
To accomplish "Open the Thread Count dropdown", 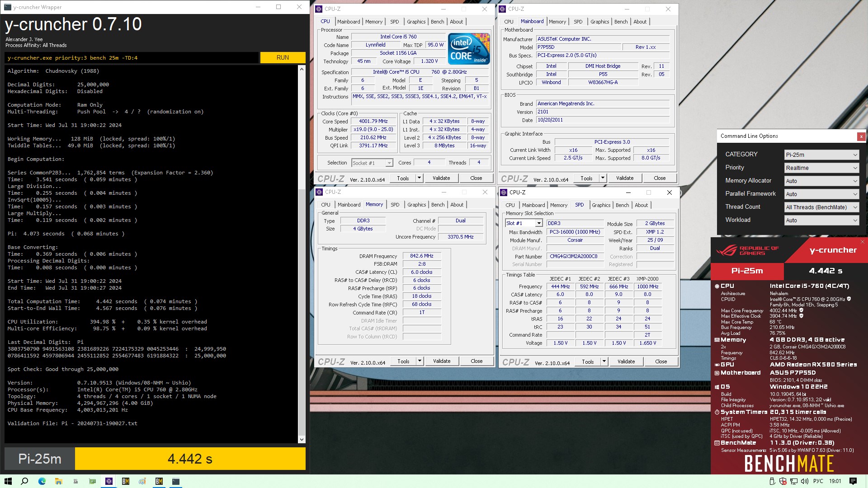I will [821, 207].
